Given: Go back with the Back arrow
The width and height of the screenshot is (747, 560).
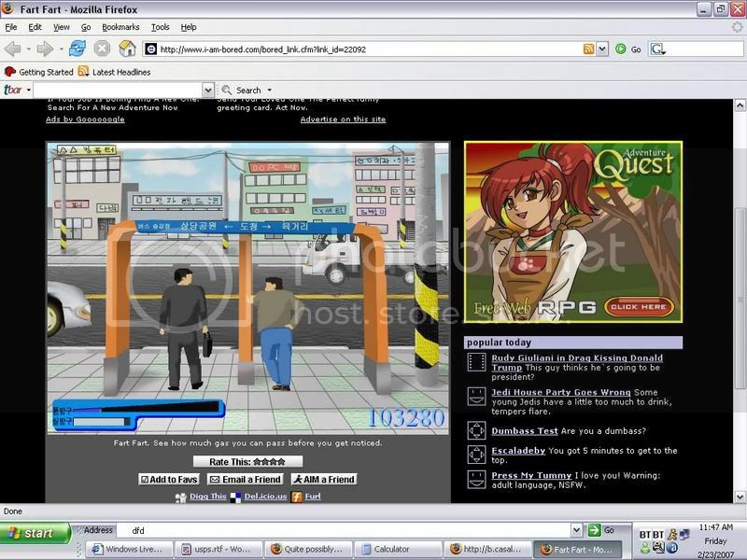Looking at the screenshot, I should [x=13, y=49].
